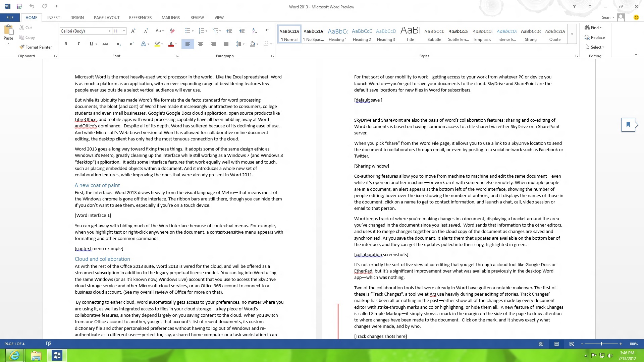Apply the Heading 1 style

338,34
